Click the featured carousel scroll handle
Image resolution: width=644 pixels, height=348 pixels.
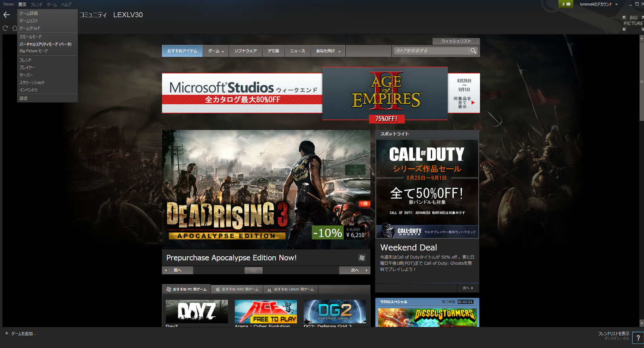(254, 270)
